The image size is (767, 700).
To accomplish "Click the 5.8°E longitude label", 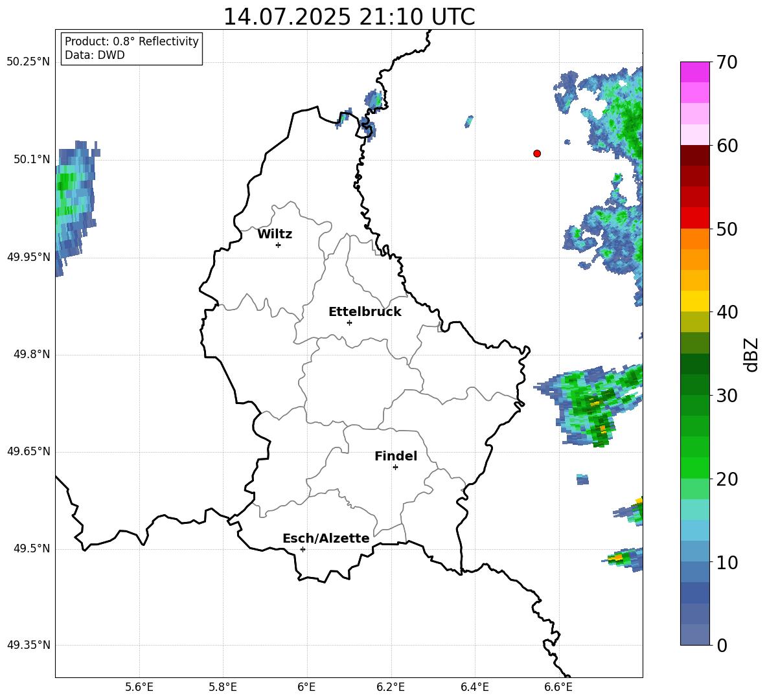I will click(x=223, y=687).
